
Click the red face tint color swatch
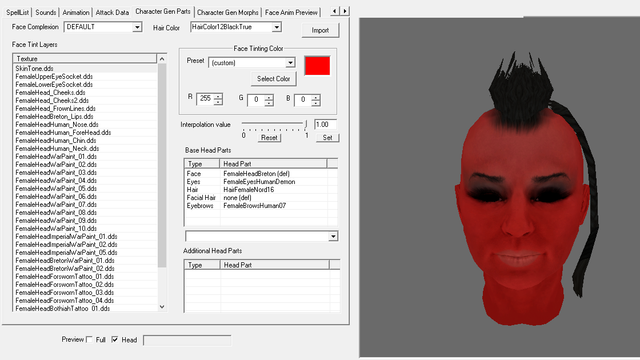[317, 66]
